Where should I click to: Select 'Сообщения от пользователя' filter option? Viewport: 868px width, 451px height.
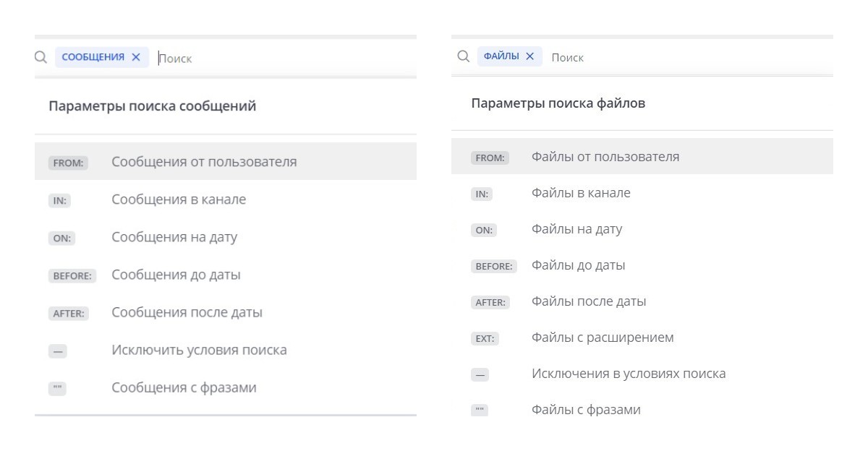204,161
